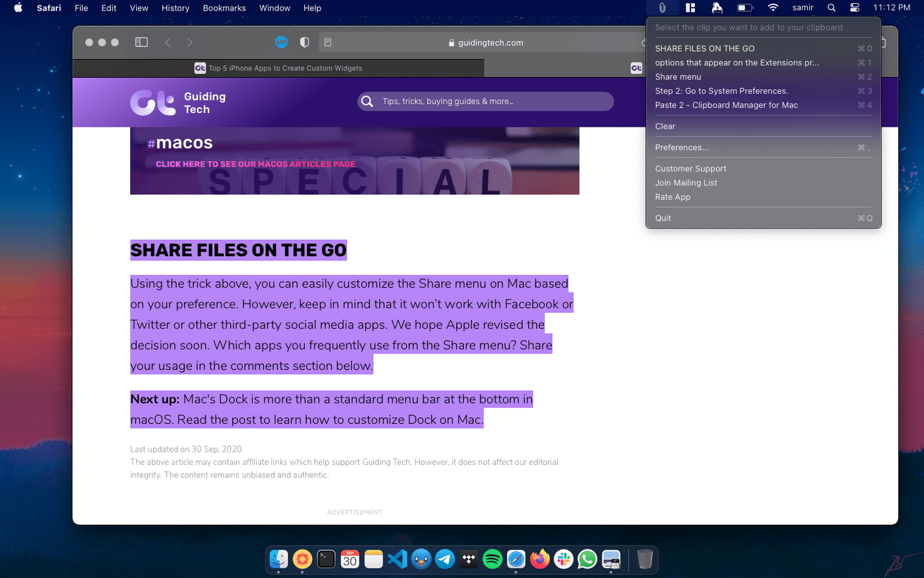Launch Firefox from the Dock
Image resolution: width=924 pixels, height=578 pixels.
(x=540, y=559)
